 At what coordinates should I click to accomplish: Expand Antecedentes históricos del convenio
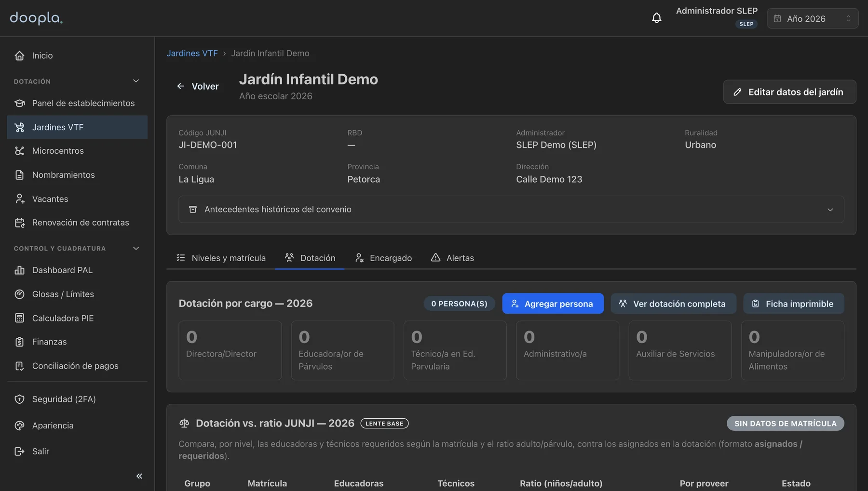511,209
